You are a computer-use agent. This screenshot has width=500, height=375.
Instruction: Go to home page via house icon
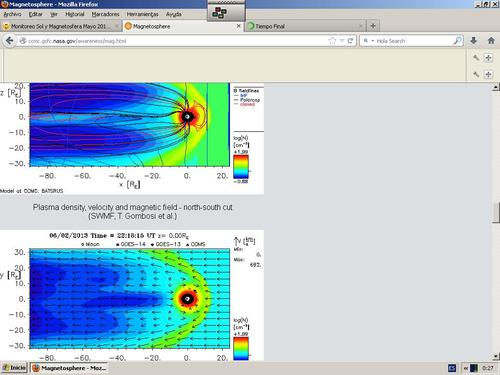tap(491, 41)
